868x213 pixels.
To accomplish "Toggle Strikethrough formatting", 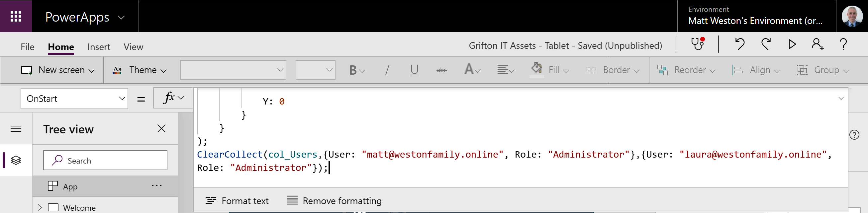I will (442, 70).
